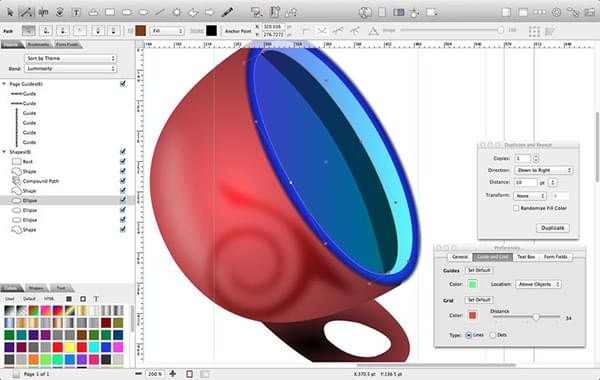Show the Default colors list
600x380 pixels.
[29, 298]
